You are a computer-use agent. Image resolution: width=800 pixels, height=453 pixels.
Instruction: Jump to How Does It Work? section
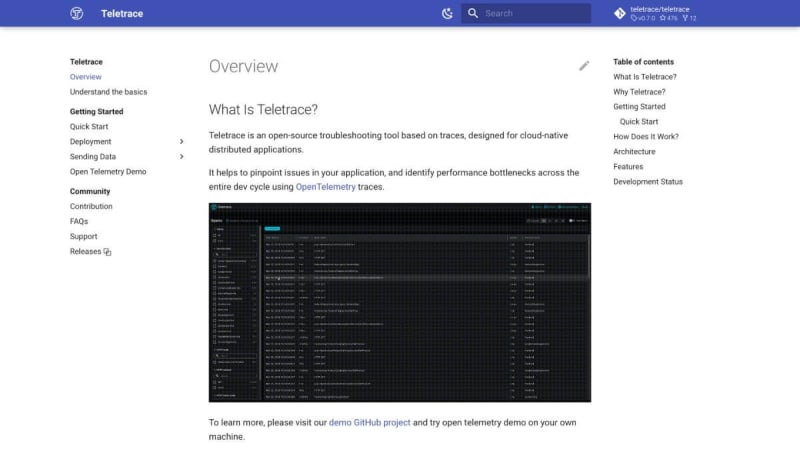point(646,137)
